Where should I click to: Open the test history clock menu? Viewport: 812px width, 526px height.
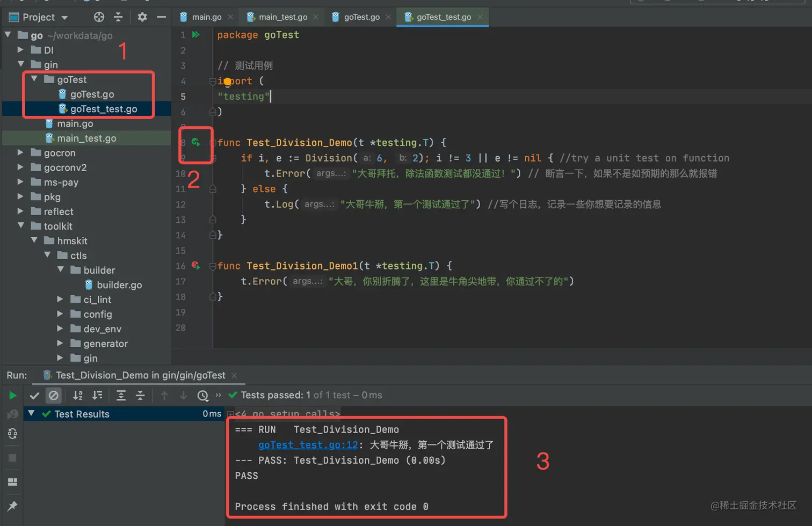pyautogui.click(x=203, y=396)
